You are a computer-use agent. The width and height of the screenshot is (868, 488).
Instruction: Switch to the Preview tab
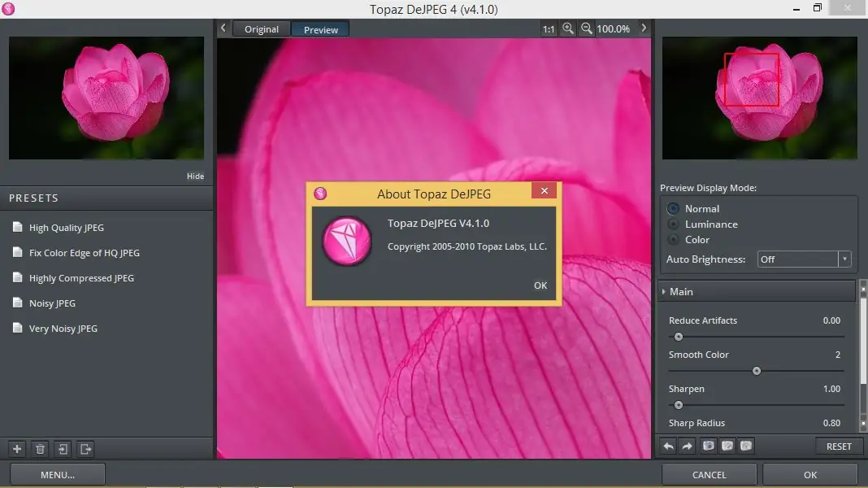click(x=320, y=29)
